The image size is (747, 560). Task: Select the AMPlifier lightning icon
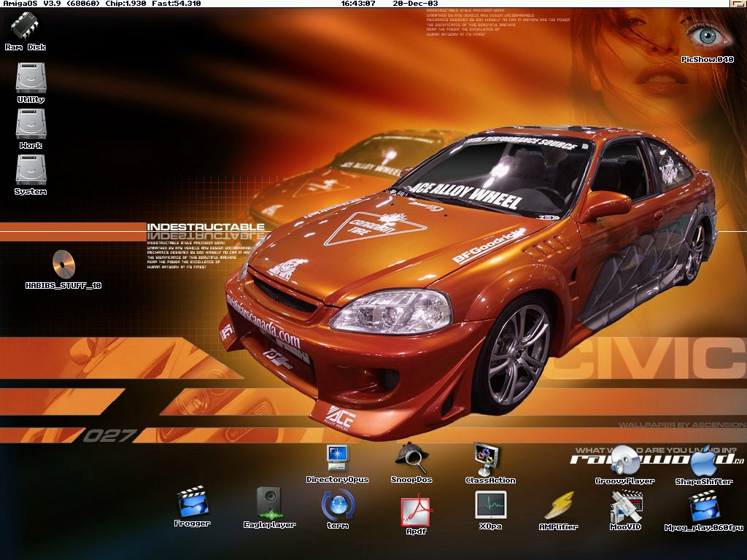tap(559, 506)
